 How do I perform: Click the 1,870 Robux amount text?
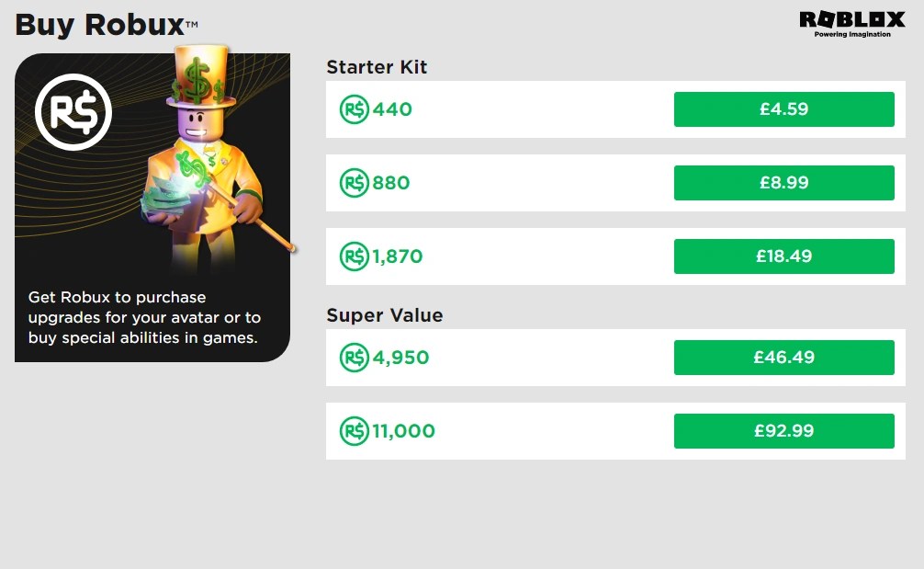(x=397, y=256)
